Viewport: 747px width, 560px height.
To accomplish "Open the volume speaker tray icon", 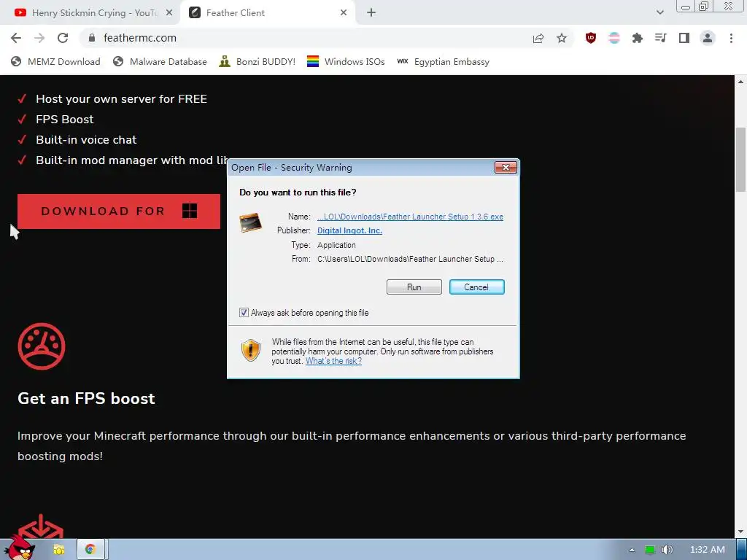I will (x=667, y=550).
